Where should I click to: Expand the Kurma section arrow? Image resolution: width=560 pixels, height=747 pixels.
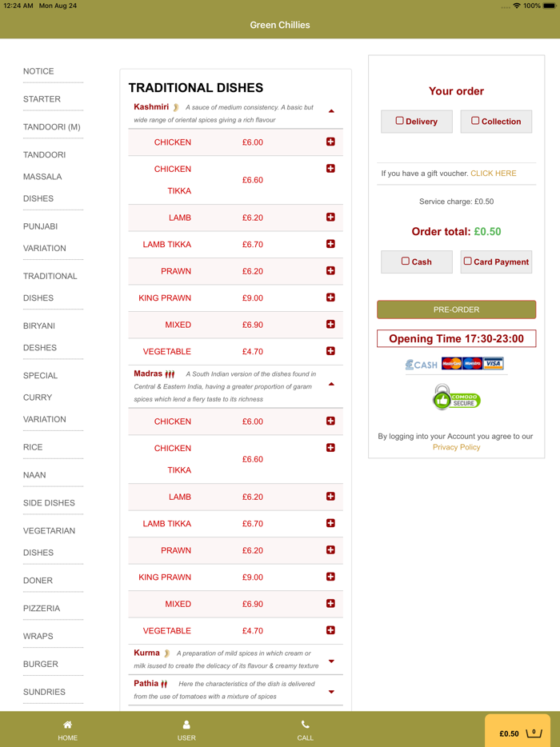[x=331, y=661]
